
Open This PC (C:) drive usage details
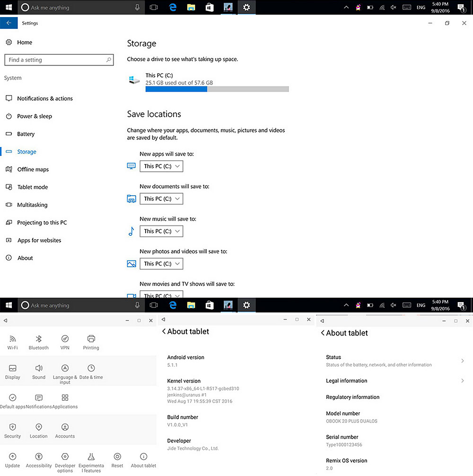(x=208, y=82)
